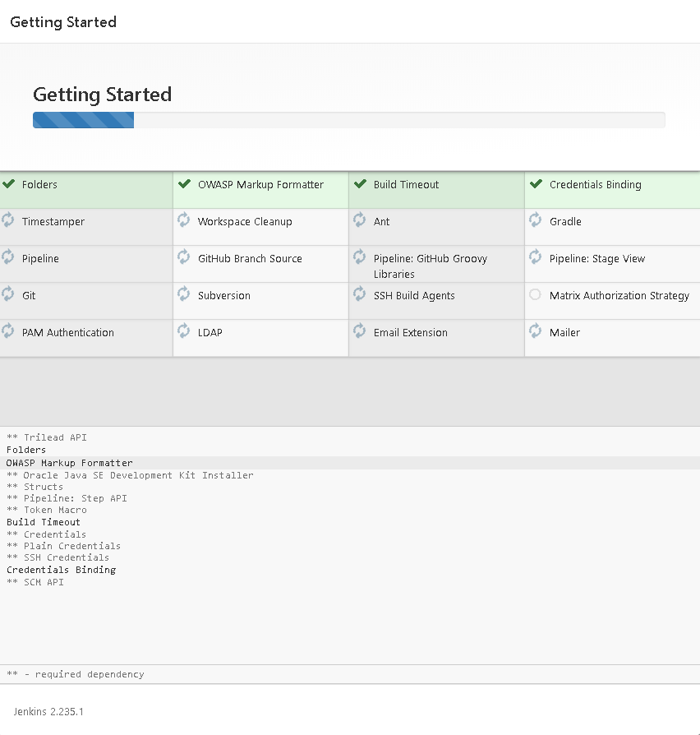Click the spinning sync icon beside Timestamper
The image size is (700, 735).
click(8, 220)
